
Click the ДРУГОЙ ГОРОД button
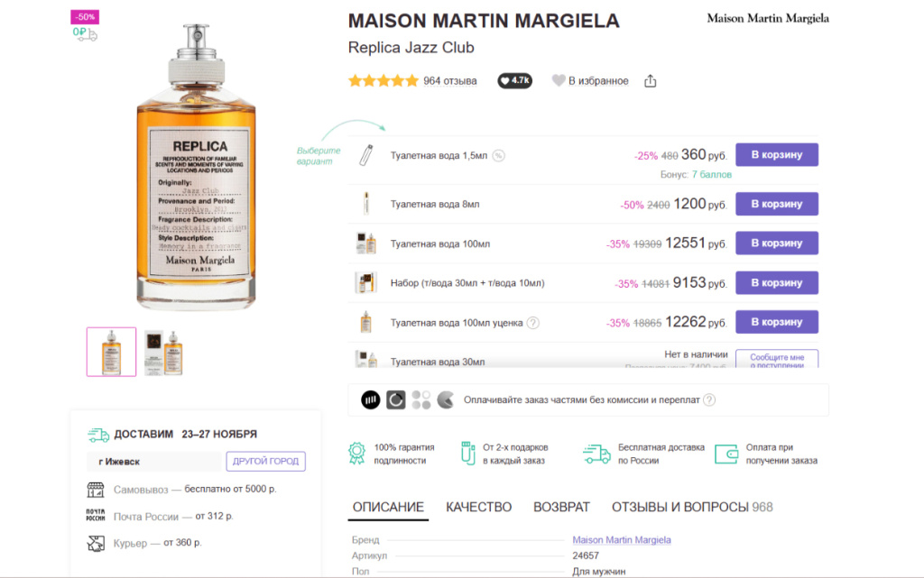point(266,461)
